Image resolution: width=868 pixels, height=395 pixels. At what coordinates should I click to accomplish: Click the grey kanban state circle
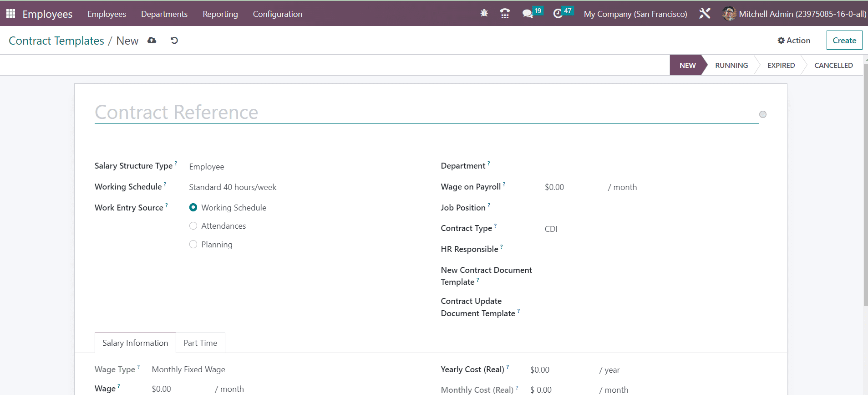(x=763, y=114)
